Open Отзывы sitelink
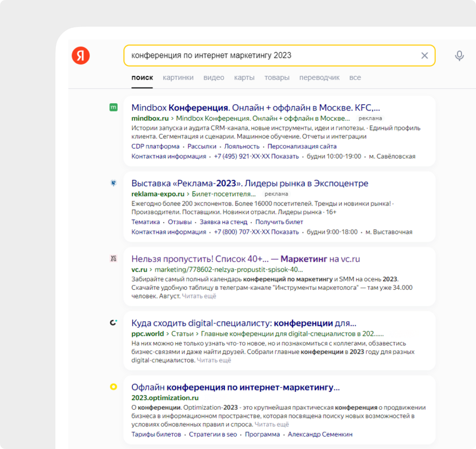Viewport: 476px width, 449px height. [x=180, y=222]
